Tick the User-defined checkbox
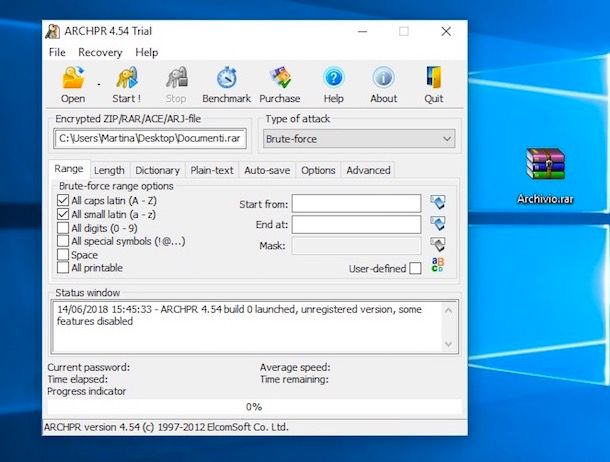 pos(415,268)
